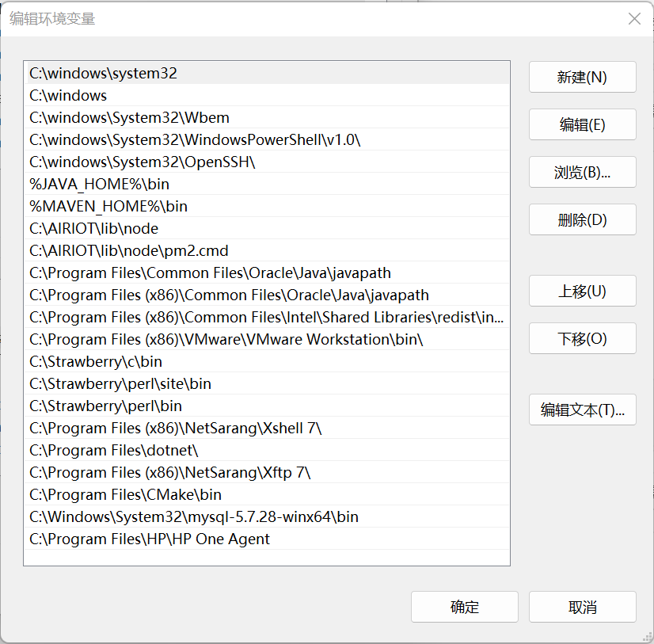Select the C:\Program Files\CMake\bin entry
The image size is (654, 644).
[125, 495]
